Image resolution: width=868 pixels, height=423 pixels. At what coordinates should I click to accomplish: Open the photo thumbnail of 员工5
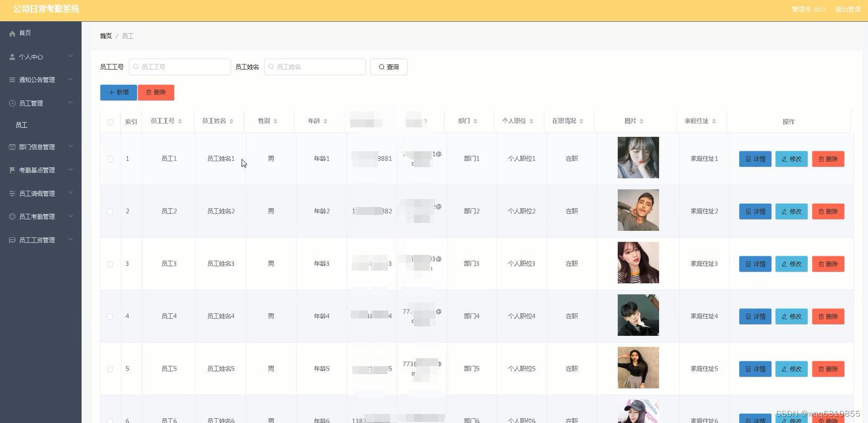click(x=638, y=368)
